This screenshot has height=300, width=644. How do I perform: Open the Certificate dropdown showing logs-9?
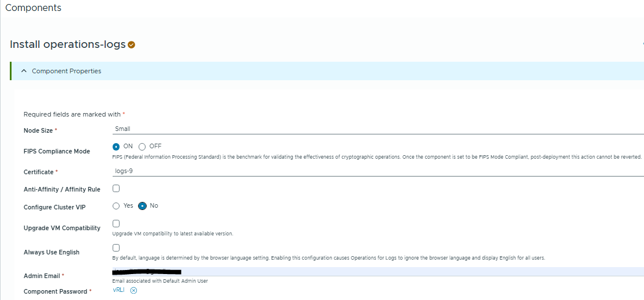(375, 171)
